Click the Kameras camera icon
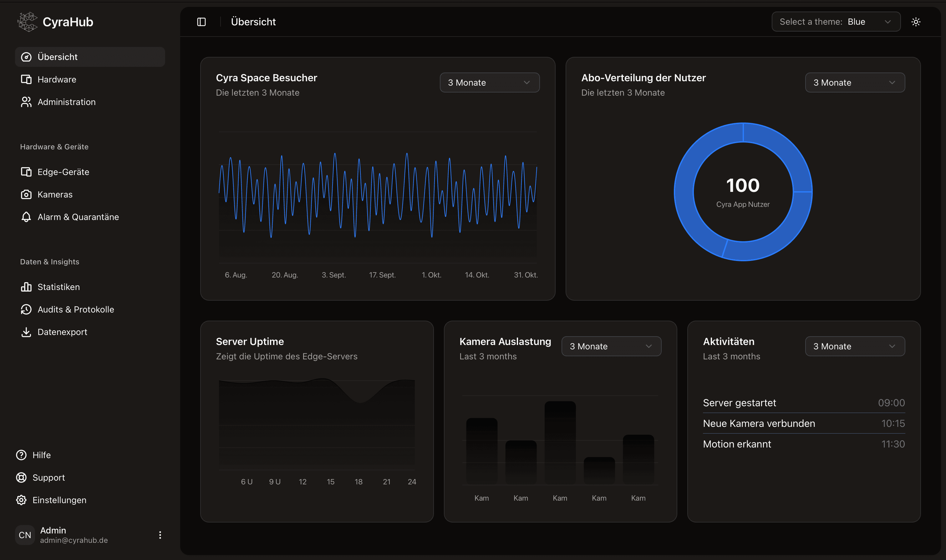 click(26, 194)
